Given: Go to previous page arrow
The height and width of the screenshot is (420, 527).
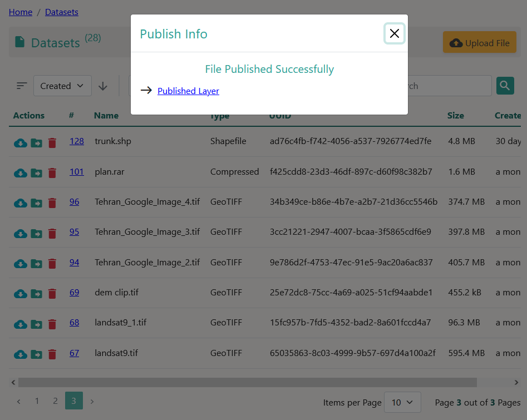Looking at the screenshot, I should (x=18, y=401).
